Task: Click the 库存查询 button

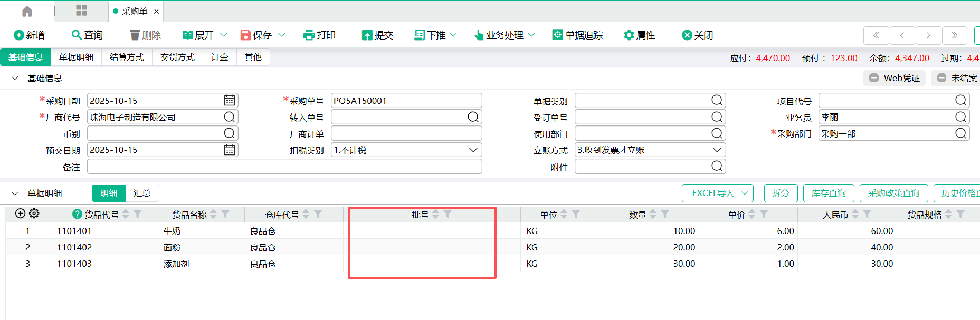Action: coord(828,193)
